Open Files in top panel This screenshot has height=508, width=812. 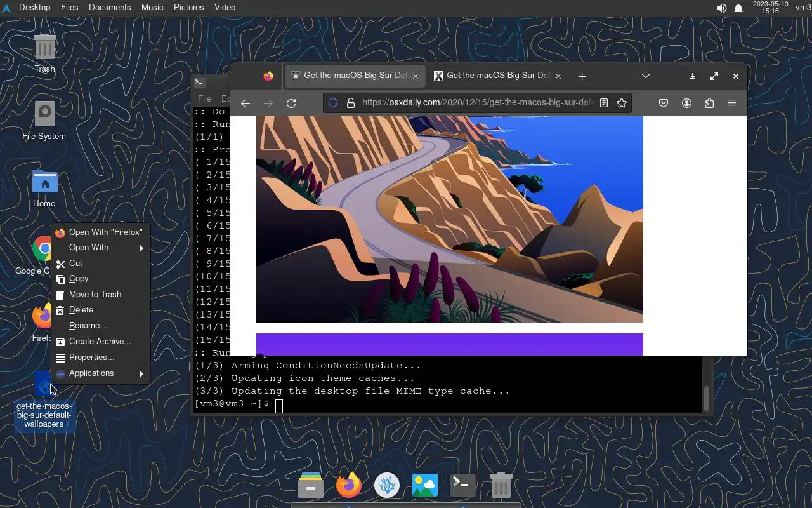click(69, 8)
